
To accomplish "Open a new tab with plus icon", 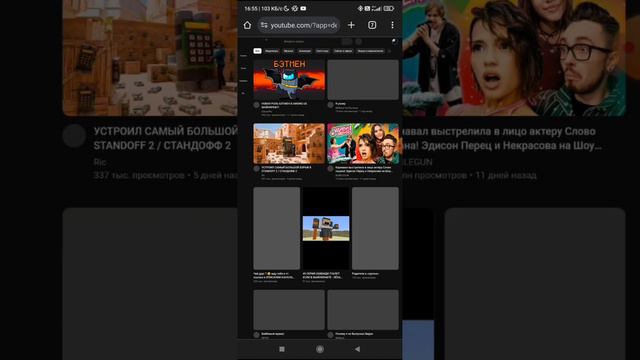I will (351, 25).
